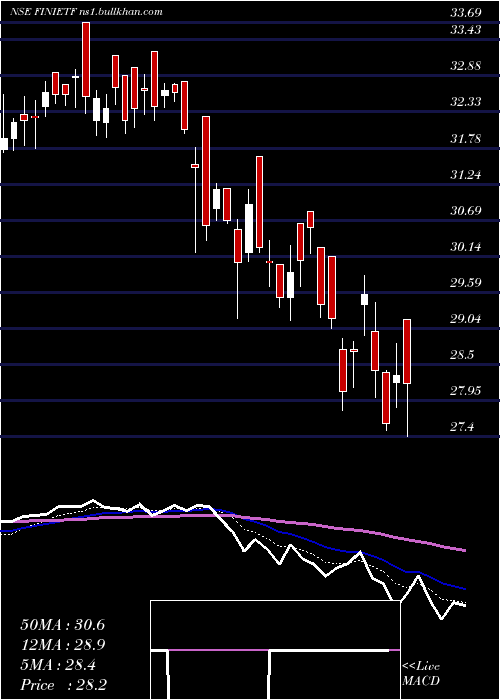Click the '<<Live MACD' label
This screenshot has width=500, height=700.
[x=421, y=673]
